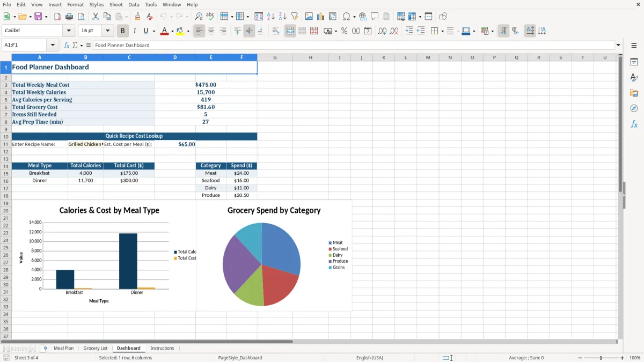This screenshot has height=362, width=644.
Task: Click the Define Print Area icon
Action: (401, 17)
